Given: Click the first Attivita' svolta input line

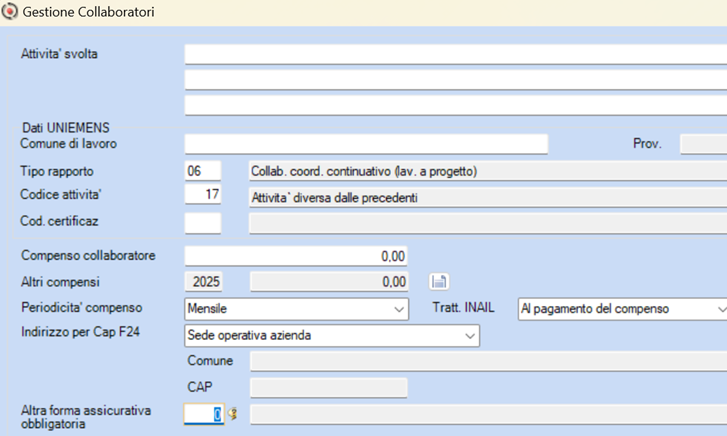Looking at the screenshot, I should [456, 54].
